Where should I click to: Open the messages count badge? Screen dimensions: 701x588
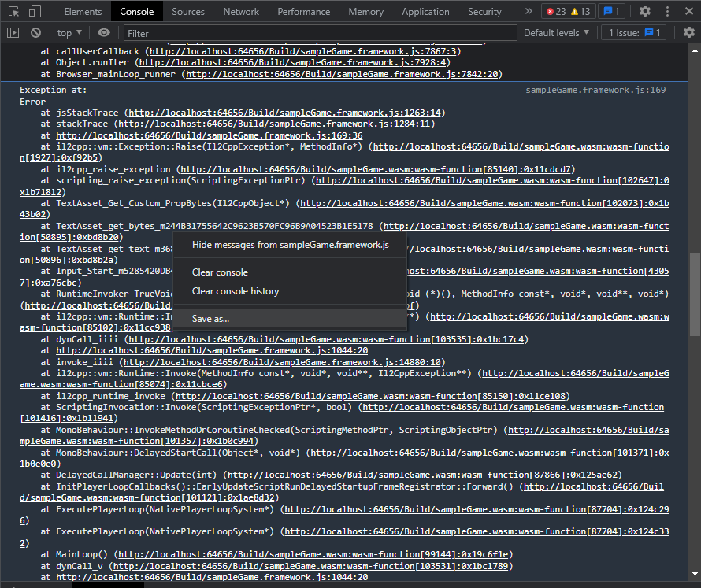pyautogui.click(x=612, y=12)
